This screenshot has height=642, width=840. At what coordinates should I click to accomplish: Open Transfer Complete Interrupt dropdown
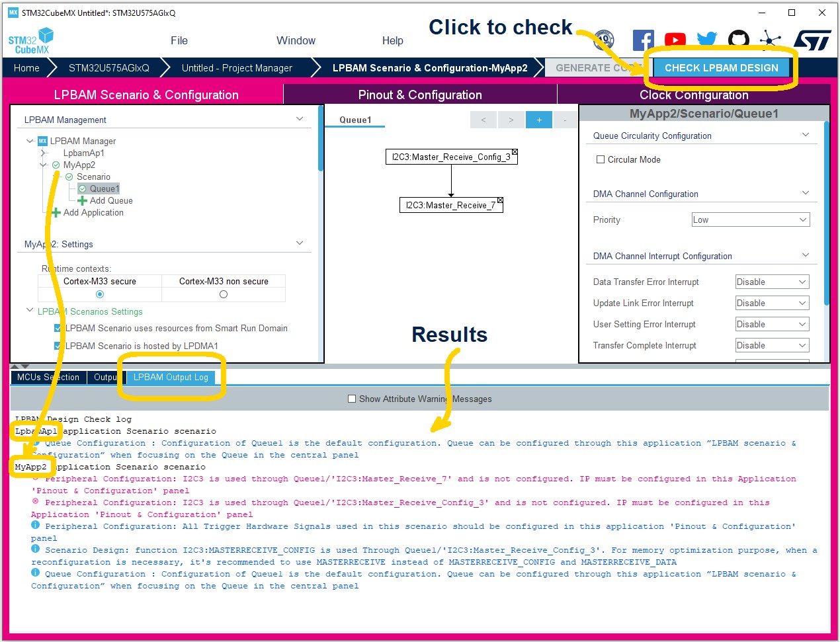tap(773, 345)
